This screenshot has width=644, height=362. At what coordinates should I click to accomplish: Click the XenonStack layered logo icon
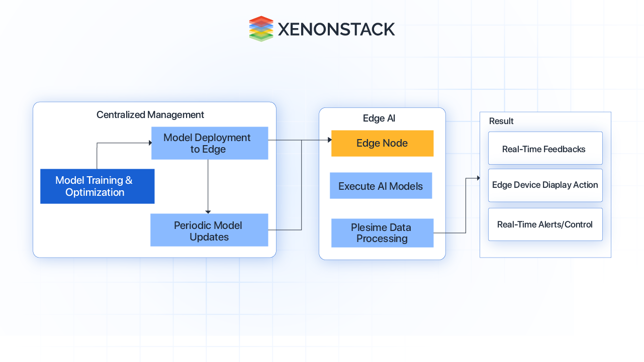click(x=261, y=29)
